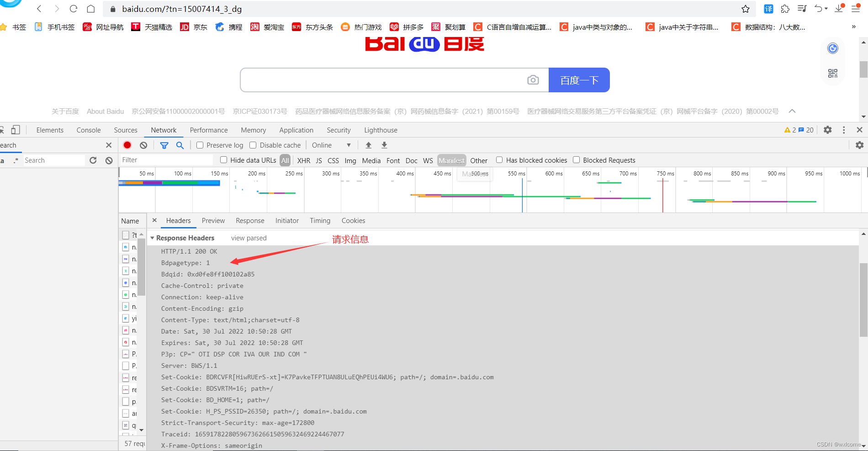Open the extensions puzzle icon
The width and height of the screenshot is (868, 451).
[x=785, y=9]
